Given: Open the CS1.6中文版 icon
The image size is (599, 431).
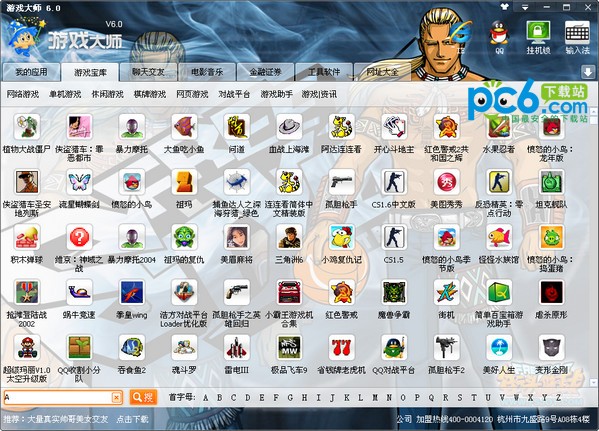Looking at the screenshot, I should pos(393,182).
